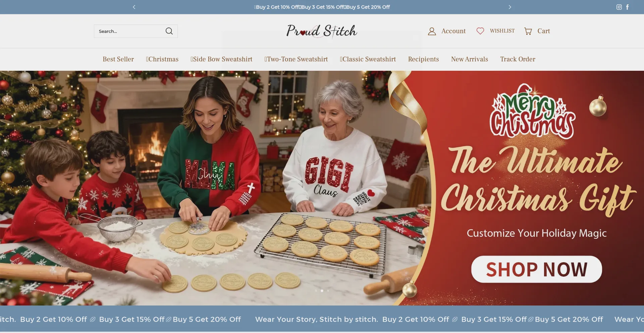Open the shopping Cart icon
This screenshot has height=333, width=644.
point(528,31)
